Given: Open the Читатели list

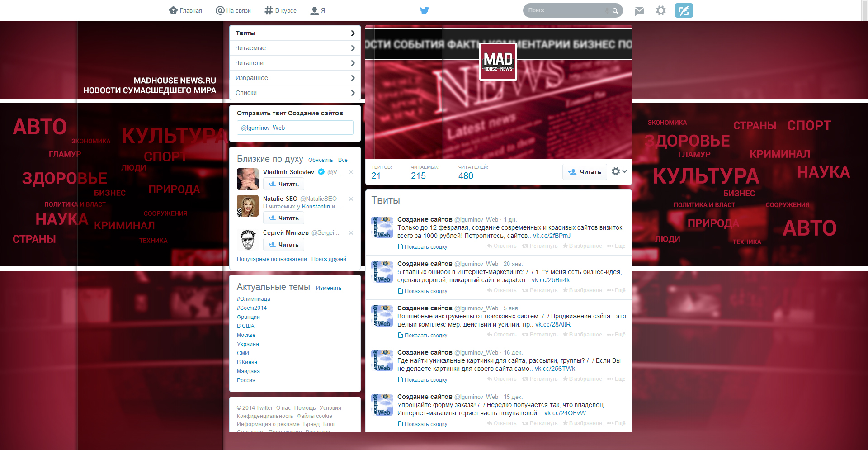Looking at the screenshot, I should point(295,63).
